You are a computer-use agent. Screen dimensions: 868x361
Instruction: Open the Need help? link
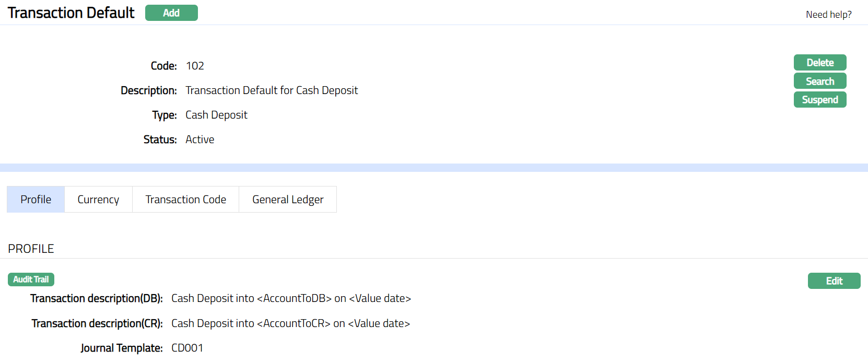tap(828, 15)
